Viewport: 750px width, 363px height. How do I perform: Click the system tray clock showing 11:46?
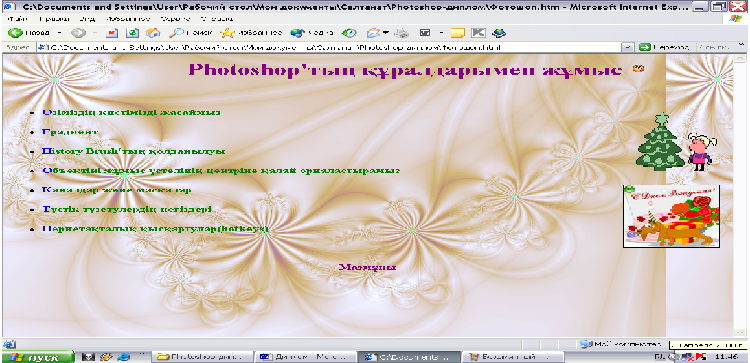[726, 357]
